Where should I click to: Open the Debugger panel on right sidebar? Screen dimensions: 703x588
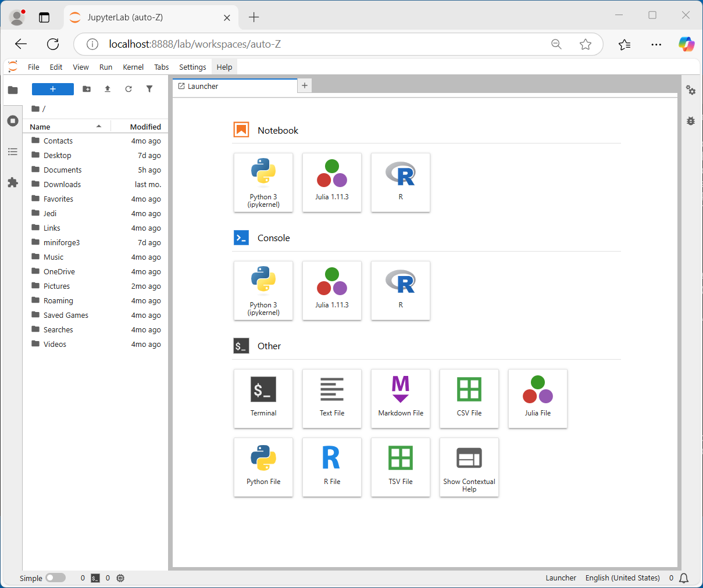pos(691,121)
